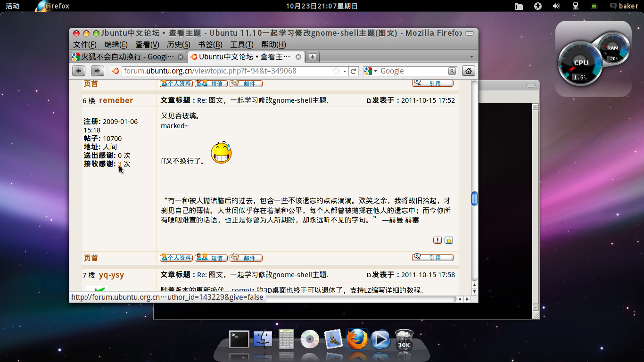This screenshot has width=644, height=362.
Task: Open the CD/DVD disc dock icon
Action: 310,339
